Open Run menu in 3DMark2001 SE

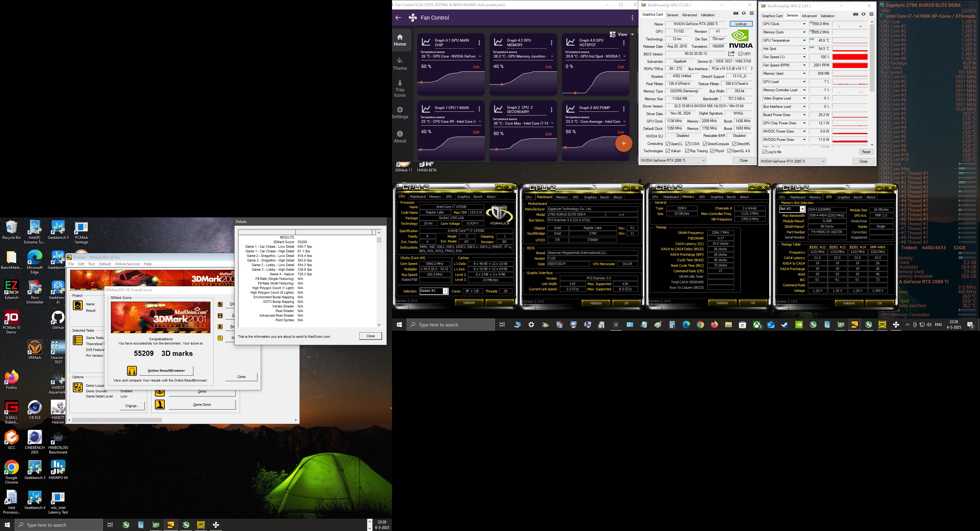[x=92, y=264]
